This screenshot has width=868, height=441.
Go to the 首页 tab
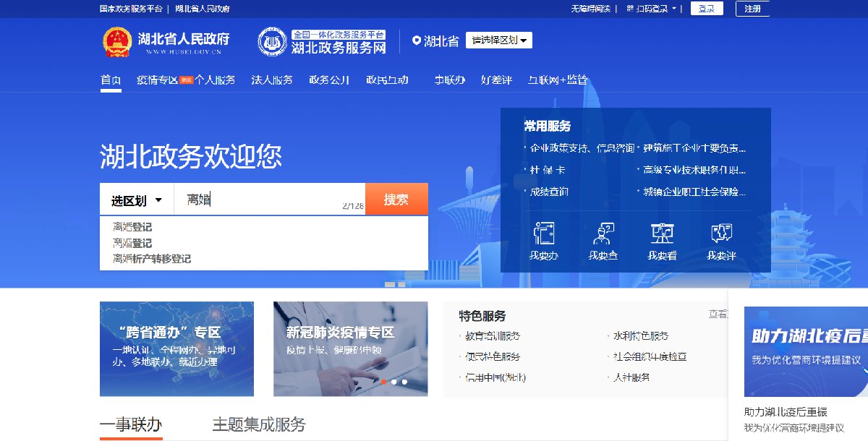coord(111,80)
